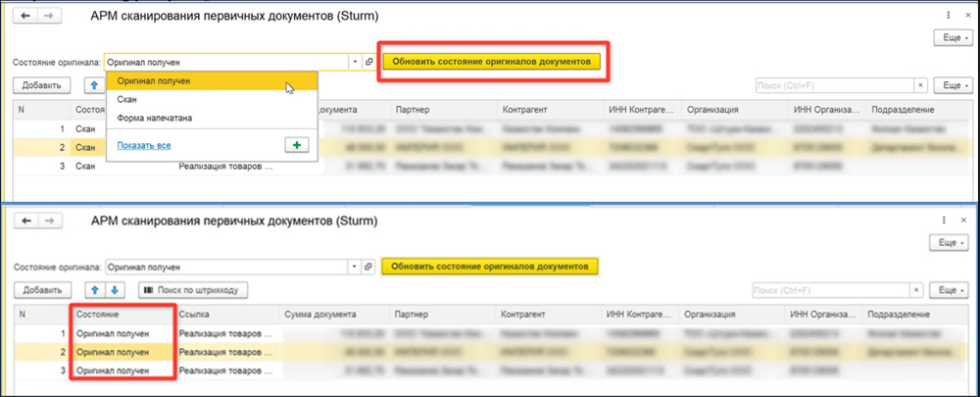
Task: Click Добавить button in bottom window
Action: point(42,290)
